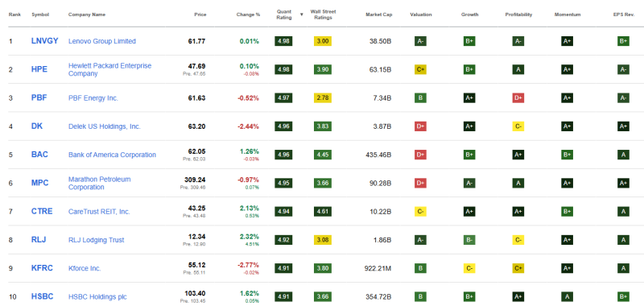Screen dimensions: 644x306
Task: Click CareTrust's 4.61 Wall Street rating badge
Action: pos(323,211)
